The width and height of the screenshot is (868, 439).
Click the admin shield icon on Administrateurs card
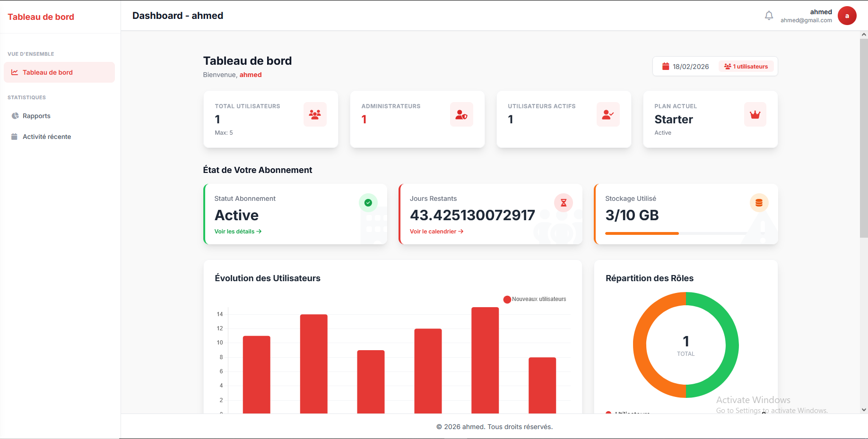point(461,114)
